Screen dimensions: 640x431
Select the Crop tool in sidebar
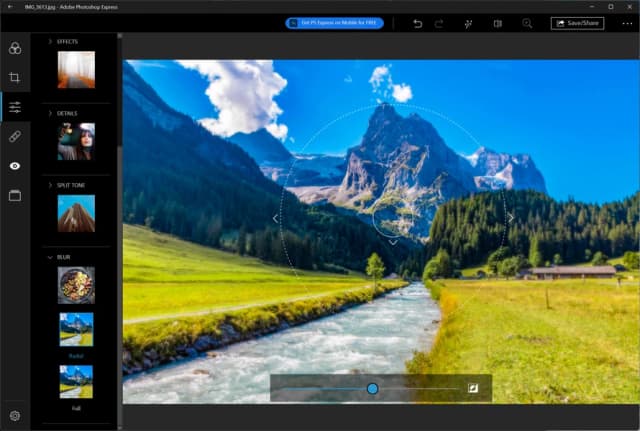tap(15, 78)
